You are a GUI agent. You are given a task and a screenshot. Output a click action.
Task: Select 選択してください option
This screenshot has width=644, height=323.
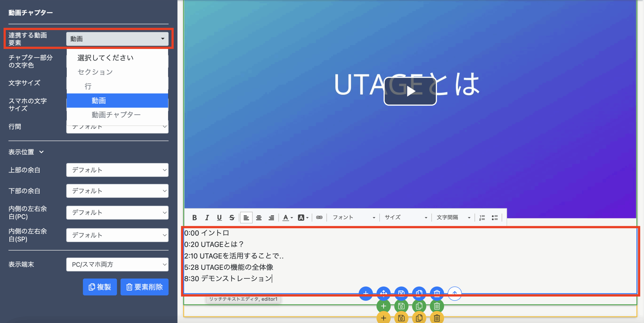point(117,58)
